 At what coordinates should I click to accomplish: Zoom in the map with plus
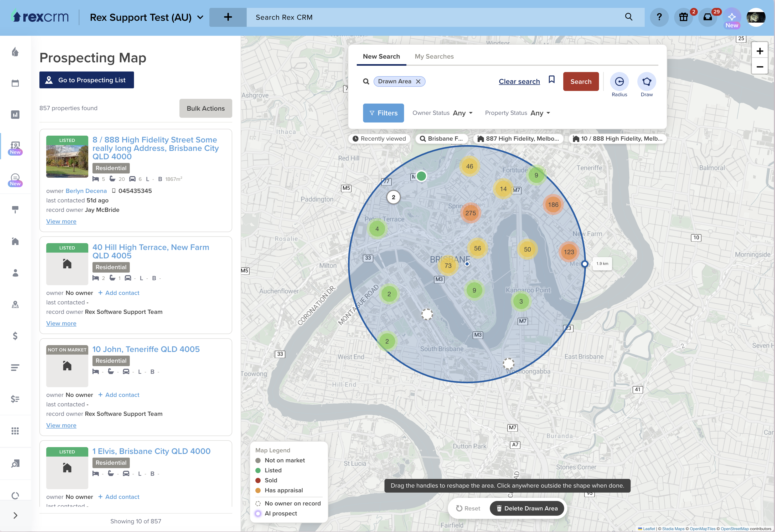(x=760, y=51)
